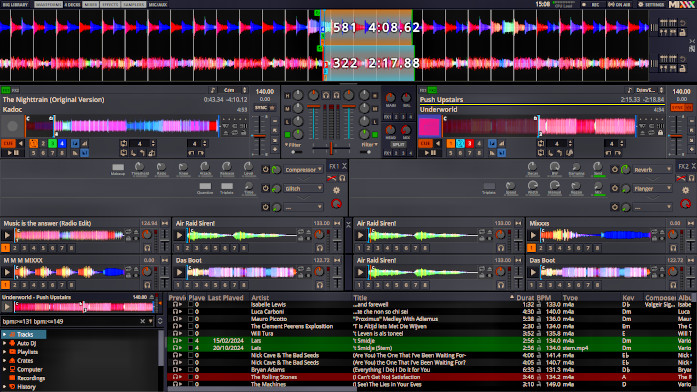697x392 pixels.
Task: Open the Compressor effect dropdown in FX1
Action: [304, 170]
